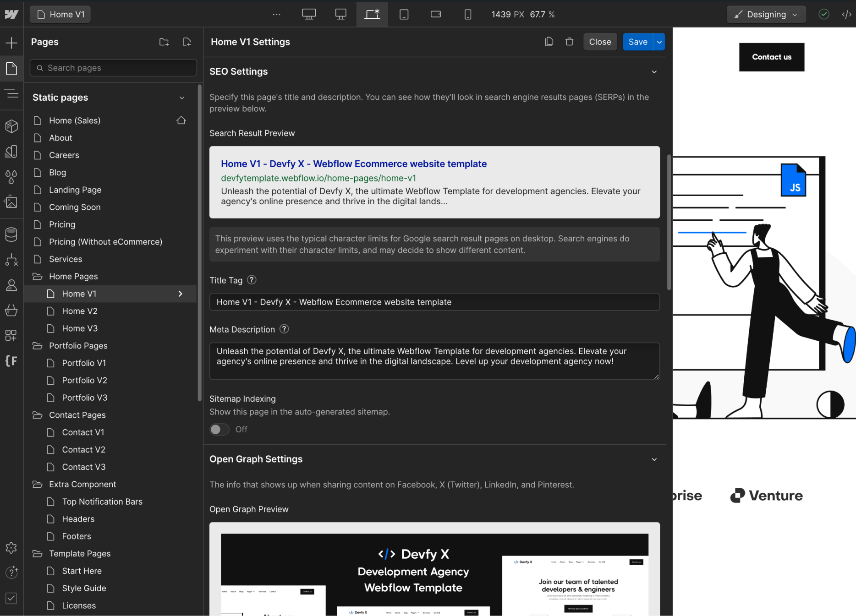The height and width of the screenshot is (616, 856).
Task: Turn on Sitemap Indexing
Action: coord(219,429)
